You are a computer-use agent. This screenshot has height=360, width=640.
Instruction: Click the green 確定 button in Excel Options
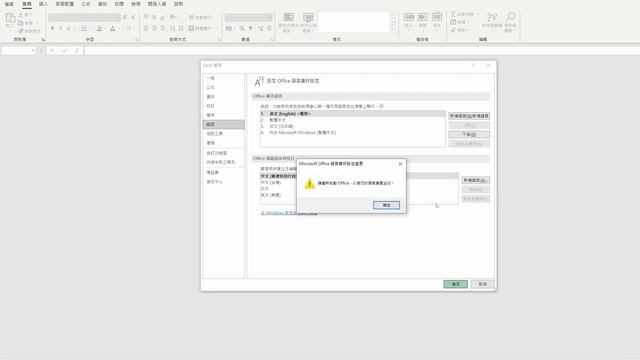tap(456, 284)
